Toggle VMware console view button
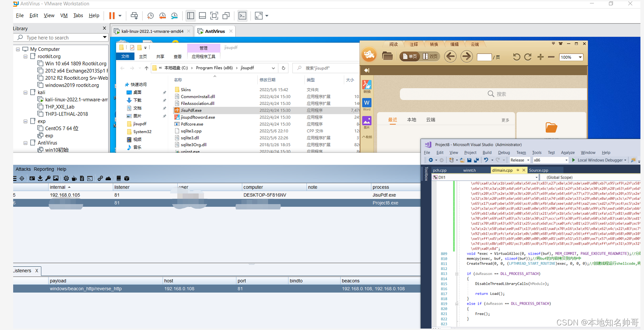 coord(242,16)
